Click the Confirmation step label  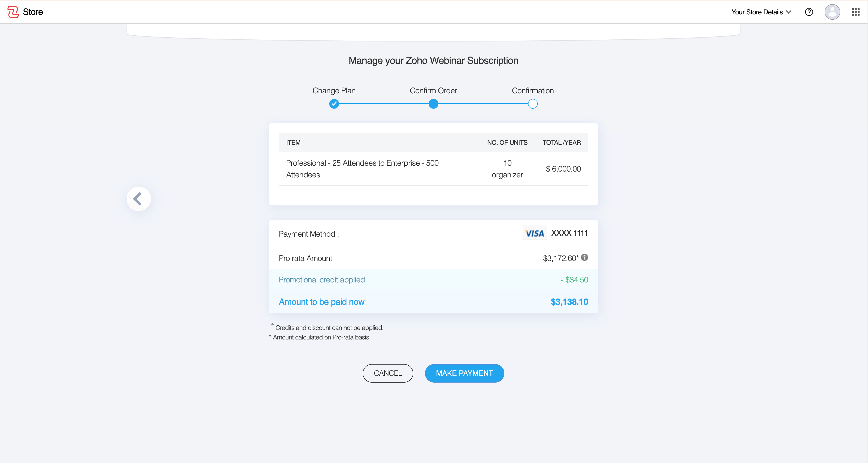click(x=532, y=91)
